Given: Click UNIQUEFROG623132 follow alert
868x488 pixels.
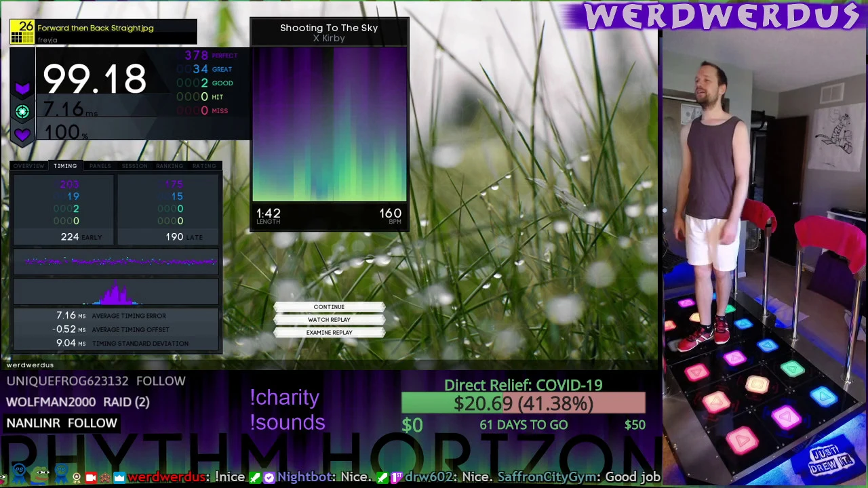Looking at the screenshot, I should pos(96,381).
